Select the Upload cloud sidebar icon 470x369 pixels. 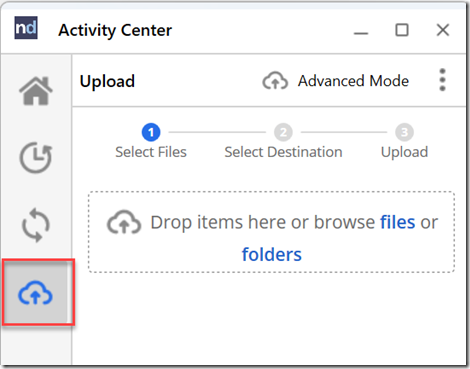[x=35, y=293]
